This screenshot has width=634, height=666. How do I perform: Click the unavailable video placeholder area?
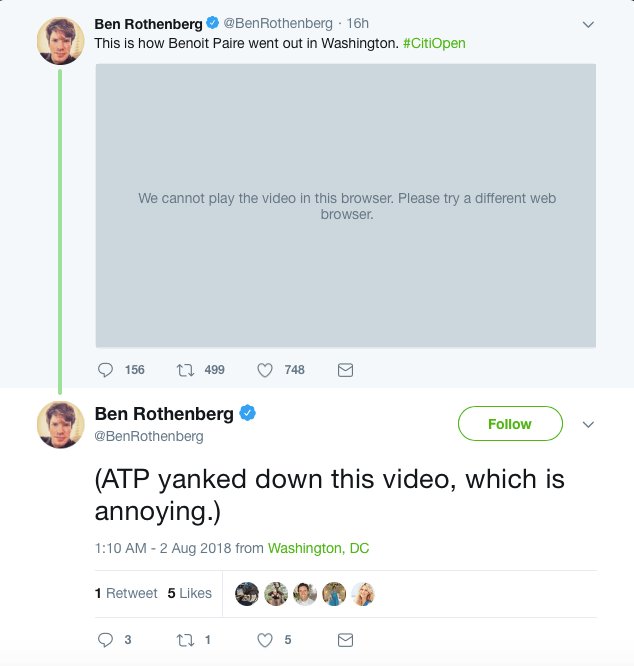point(345,206)
